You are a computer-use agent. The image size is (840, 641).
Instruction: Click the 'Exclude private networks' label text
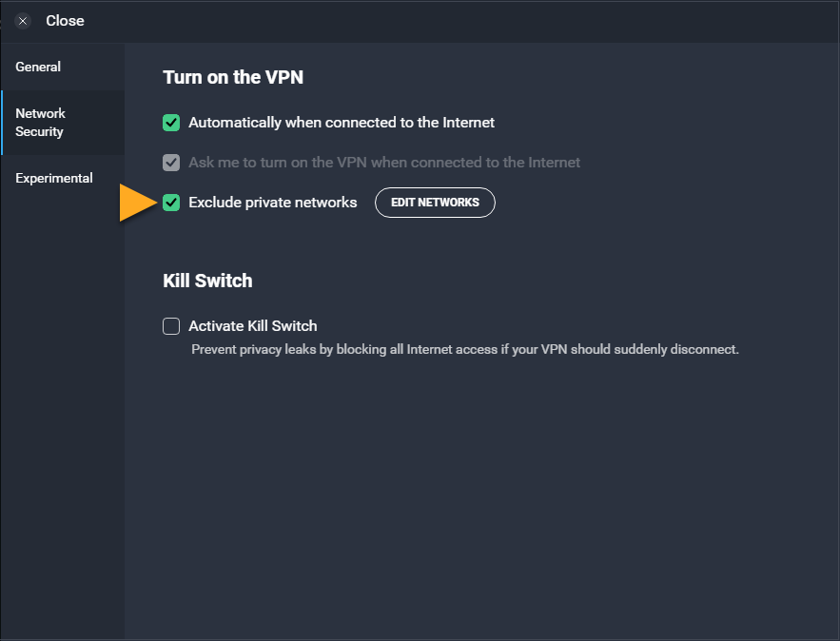click(x=273, y=203)
